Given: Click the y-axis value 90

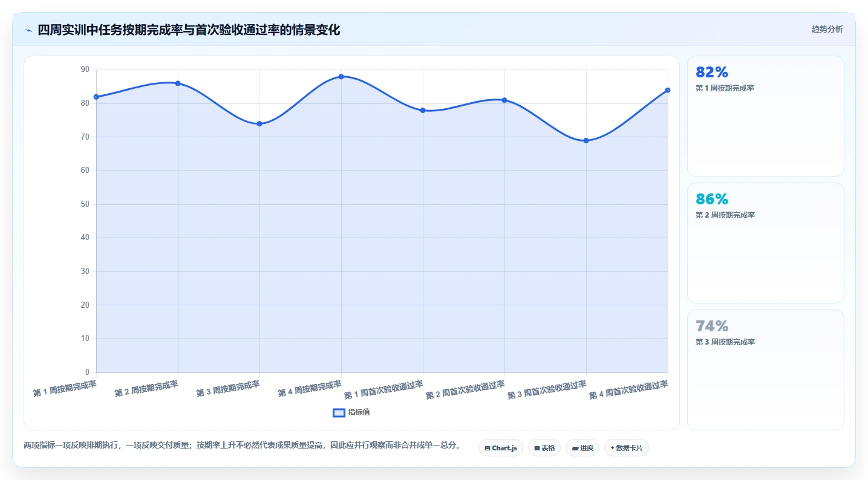Looking at the screenshot, I should 85,70.
